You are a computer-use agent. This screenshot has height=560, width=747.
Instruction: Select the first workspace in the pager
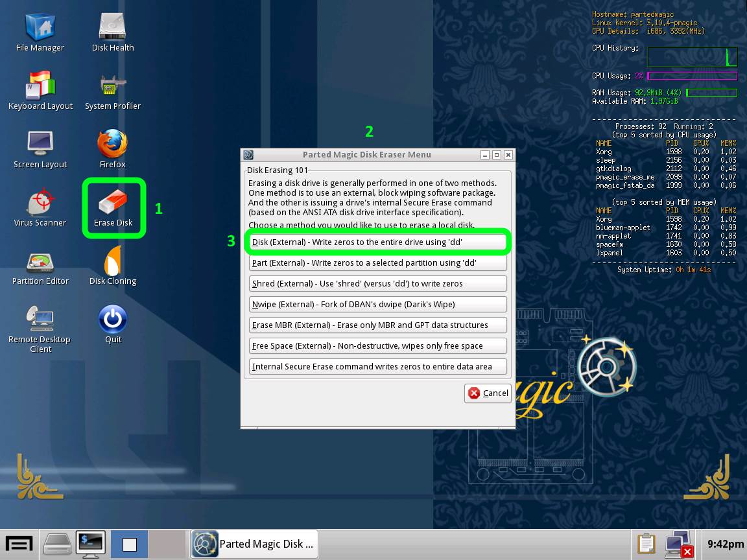tap(129, 544)
